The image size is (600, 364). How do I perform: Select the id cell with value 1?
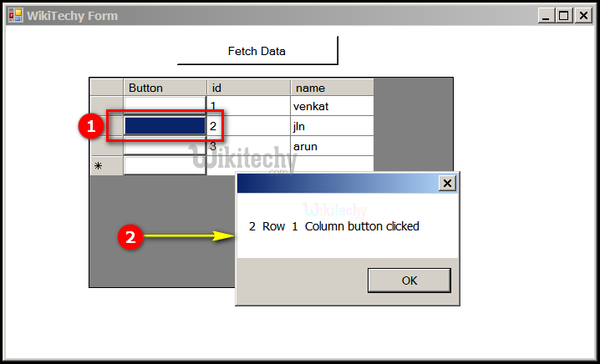click(248, 106)
